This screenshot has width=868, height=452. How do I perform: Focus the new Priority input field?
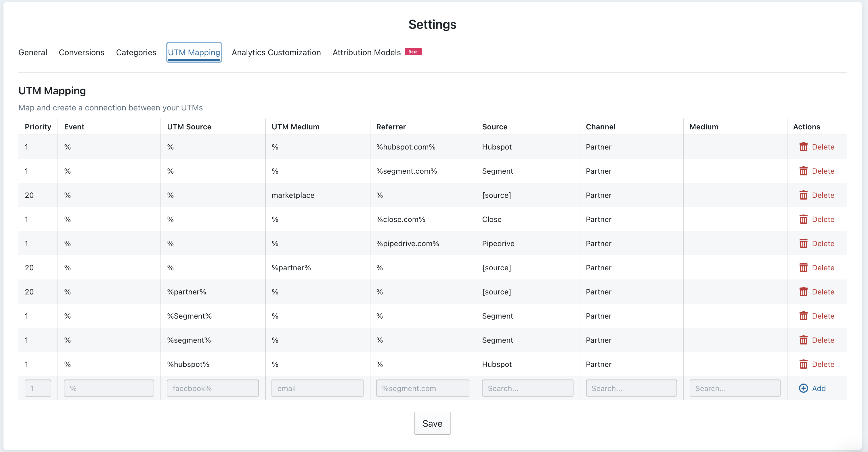(38, 388)
